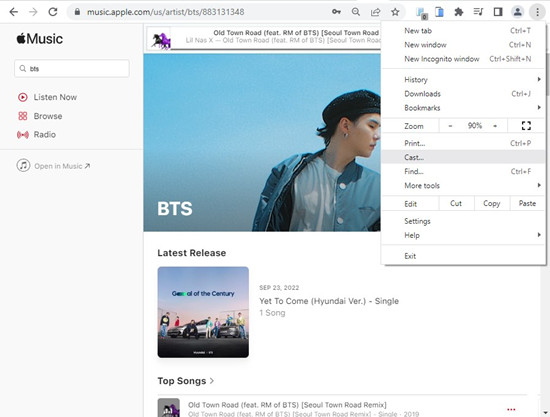Expand the More tools submenu
550x417 pixels.
click(x=539, y=185)
